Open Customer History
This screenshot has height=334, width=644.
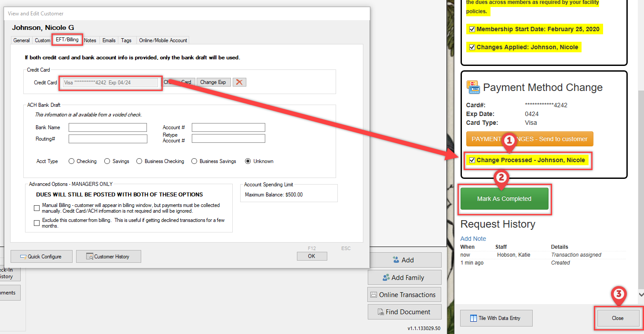pyautogui.click(x=109, y=257)
